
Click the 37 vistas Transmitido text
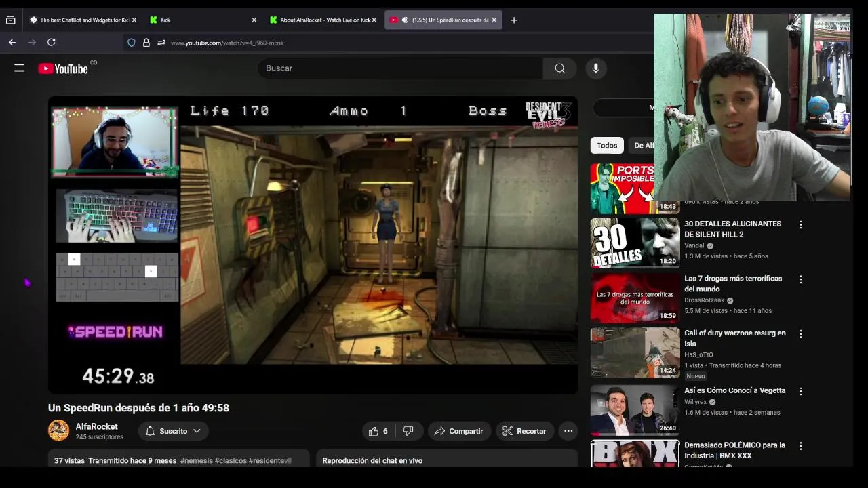115,460
